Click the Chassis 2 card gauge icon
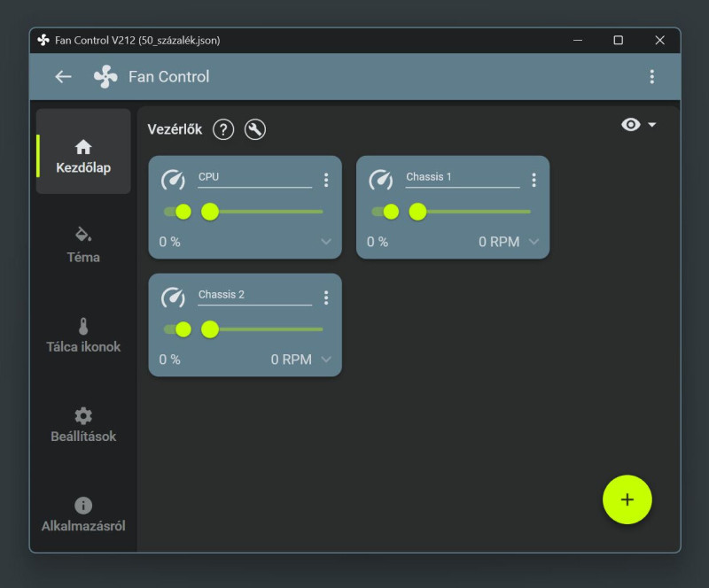This screenshot has height=588, width=709. pos(173,298)
